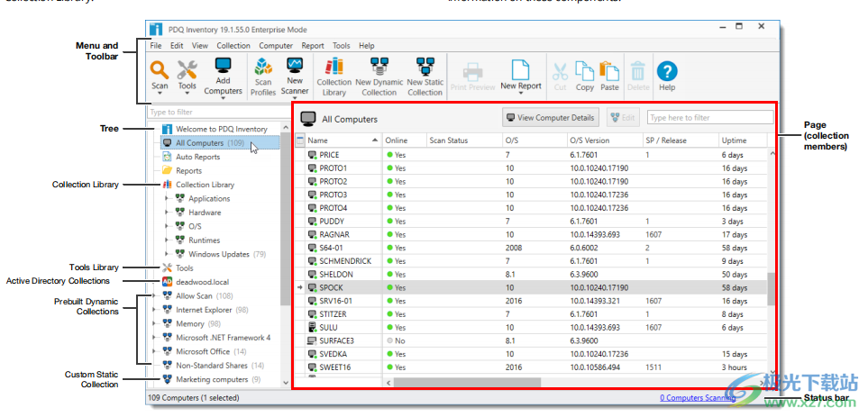This screenshot has width=868, height=417.
Task: Open the Report menu
Action: tap(313, 46)
